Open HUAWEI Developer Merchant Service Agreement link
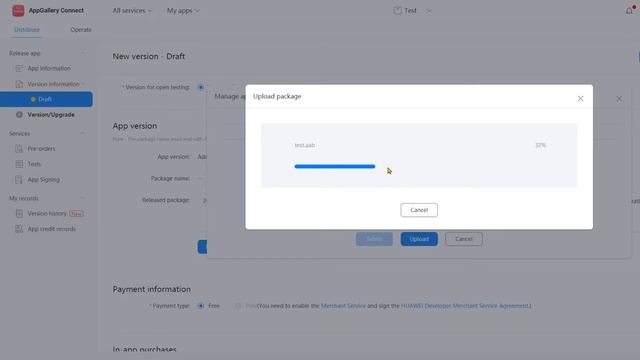640x360 pixels. pos(465,306)
